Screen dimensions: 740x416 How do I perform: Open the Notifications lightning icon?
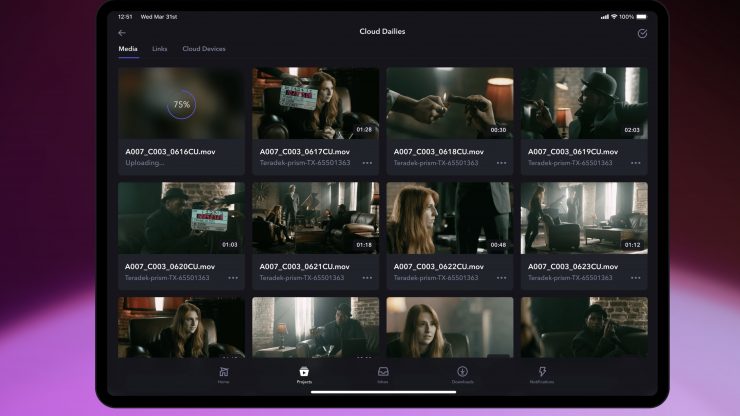tap(542, 373)
